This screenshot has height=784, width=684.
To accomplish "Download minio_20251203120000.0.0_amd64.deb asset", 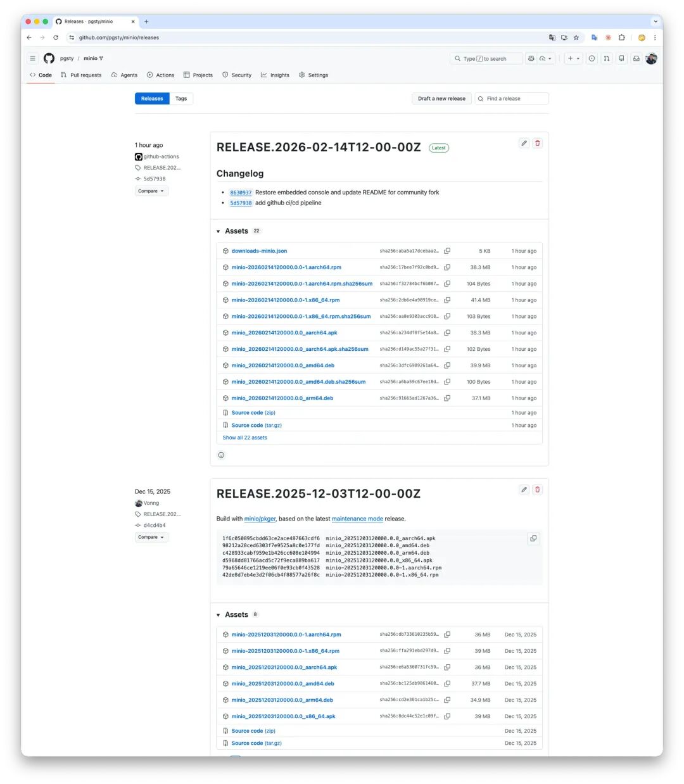I will point(282,684).
